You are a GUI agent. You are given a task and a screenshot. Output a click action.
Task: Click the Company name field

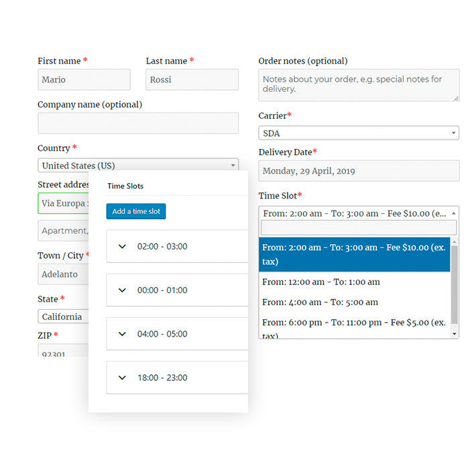(138, 123)
